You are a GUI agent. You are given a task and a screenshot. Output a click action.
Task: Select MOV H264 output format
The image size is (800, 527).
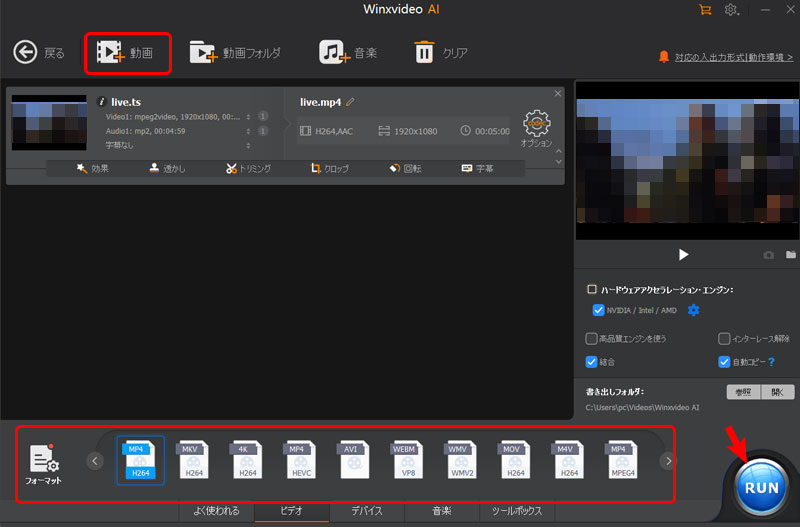point(515,461)
